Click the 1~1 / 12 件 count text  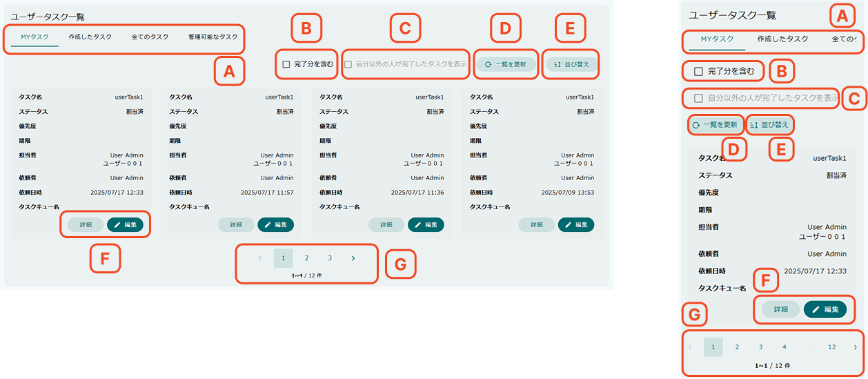pos(773,365)
